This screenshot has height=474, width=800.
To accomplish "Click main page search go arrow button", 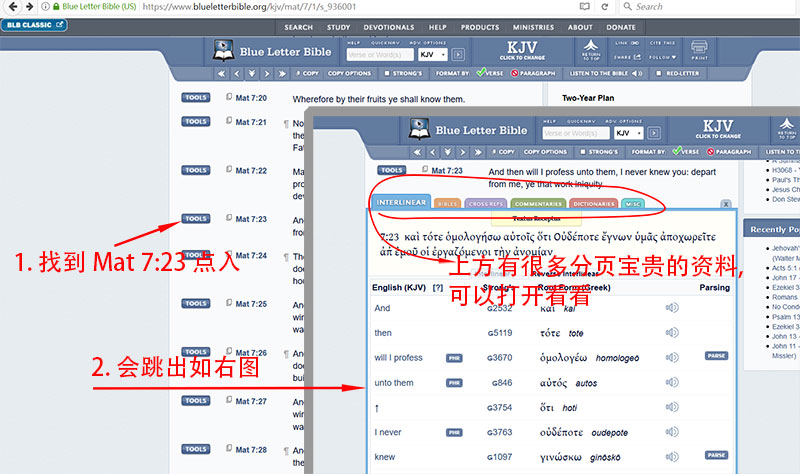I will [x=458, y=55].
